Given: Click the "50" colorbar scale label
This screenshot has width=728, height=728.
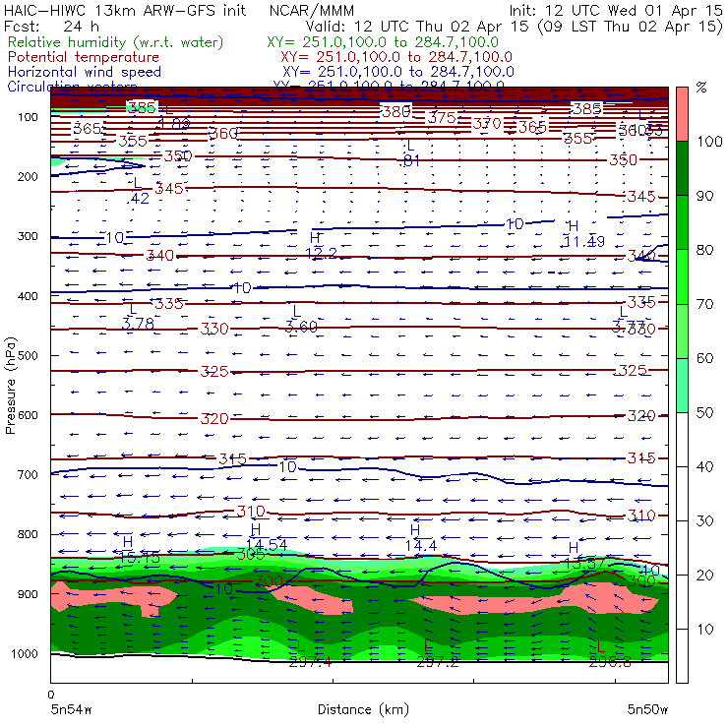Looking at the screenshot, I should pyautogui.click(x=704, y=413).
